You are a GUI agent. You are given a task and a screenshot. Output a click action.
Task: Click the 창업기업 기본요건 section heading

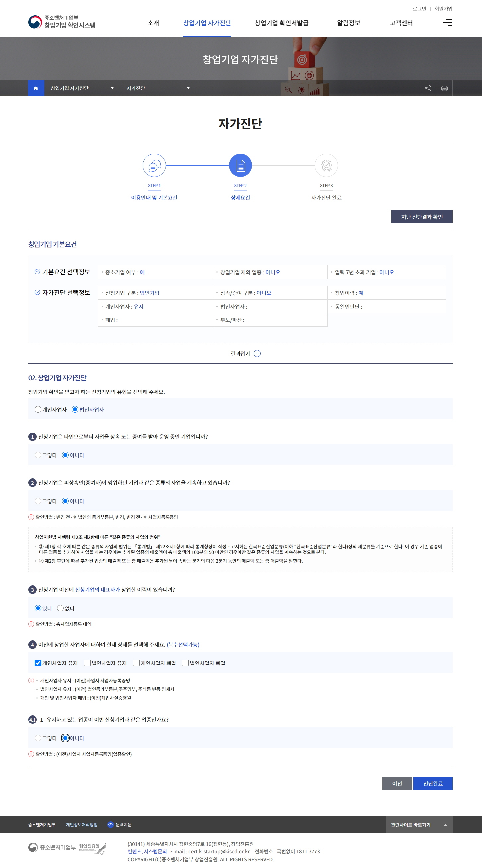coord(53,244)
